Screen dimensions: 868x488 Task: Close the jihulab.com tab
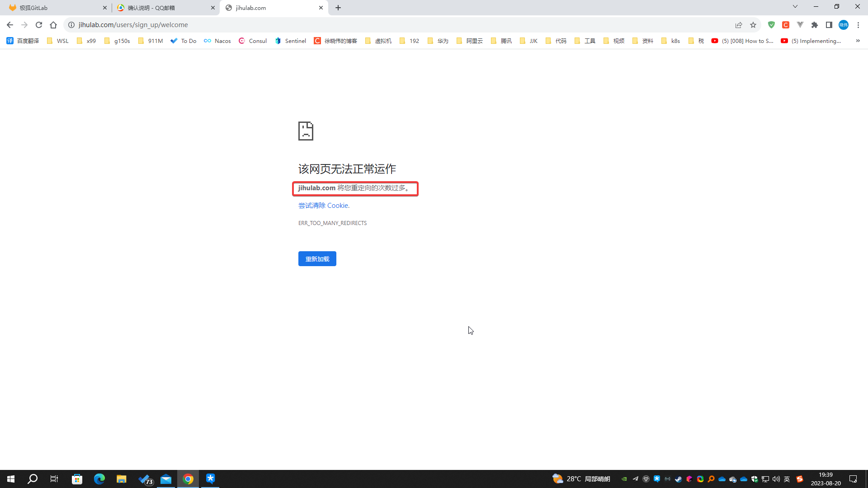click(x=321, y=8)
